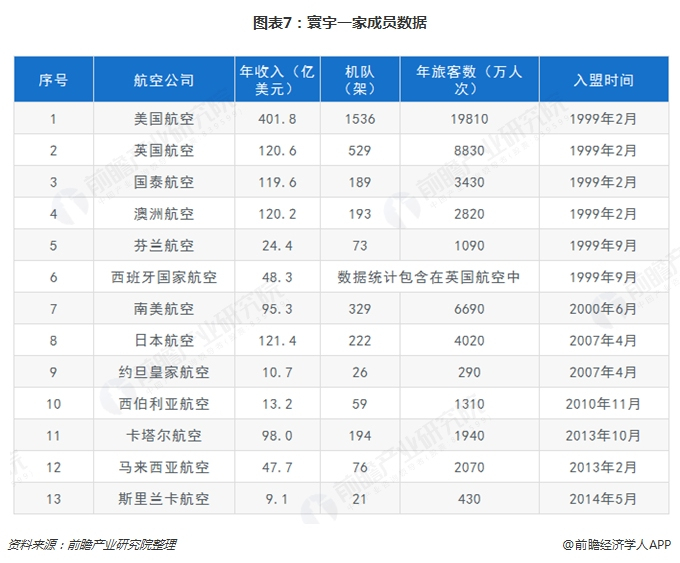The image size is (680, 563).
Task: Click passenger count 3430
Action: [x=469, y=182]
